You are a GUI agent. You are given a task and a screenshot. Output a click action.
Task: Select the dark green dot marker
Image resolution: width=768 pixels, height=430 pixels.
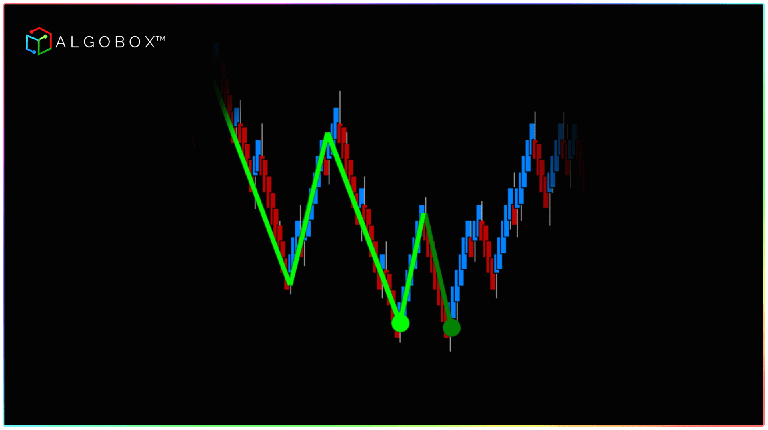(451, 327)
